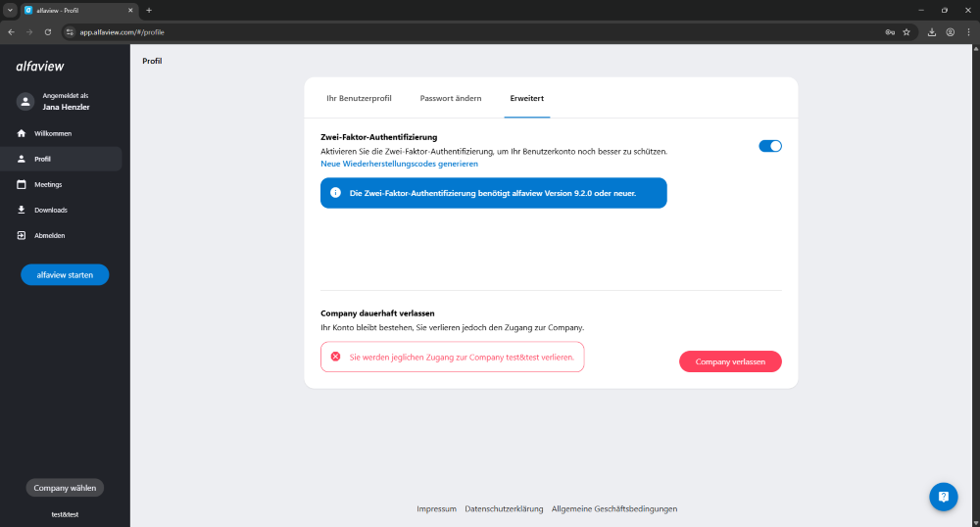Click the user avatar icon for Jana Henzler
Image resolution: width=980 pixels, height=527 pixels.
click(25, 101)
